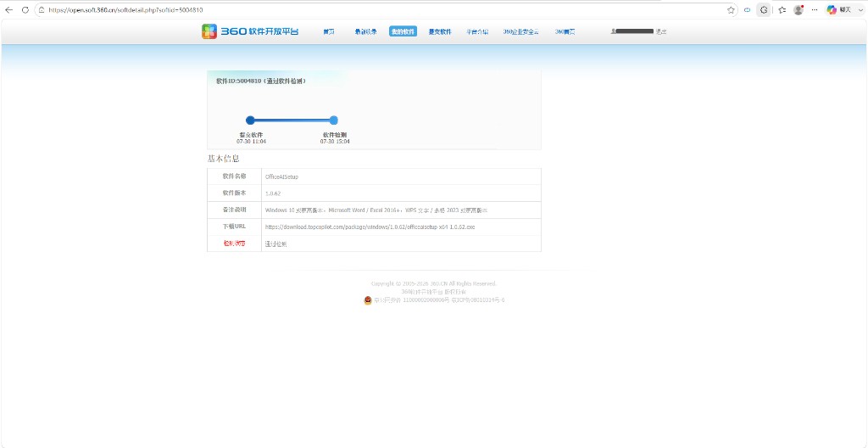Open the 360企业安全云 navigation item
This screenshot has height=448, width=868.
pos(521,31)
